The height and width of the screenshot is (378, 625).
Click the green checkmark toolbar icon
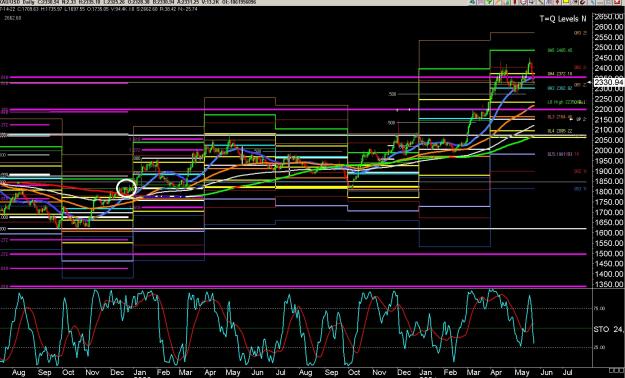489,2
